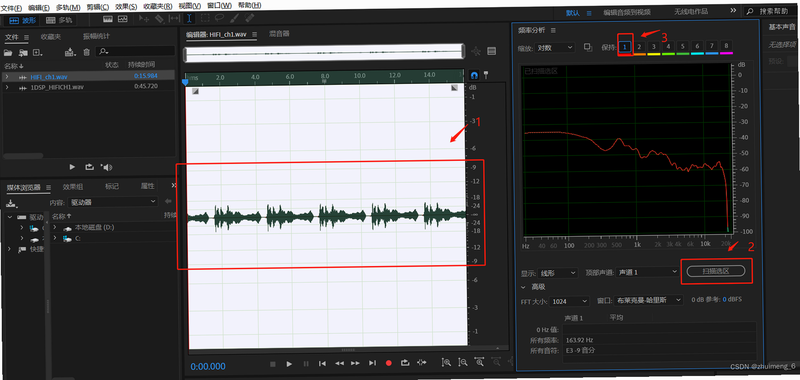
Task: Expand HIFI_ch1.wav file entry
Action: coord(7,77)
